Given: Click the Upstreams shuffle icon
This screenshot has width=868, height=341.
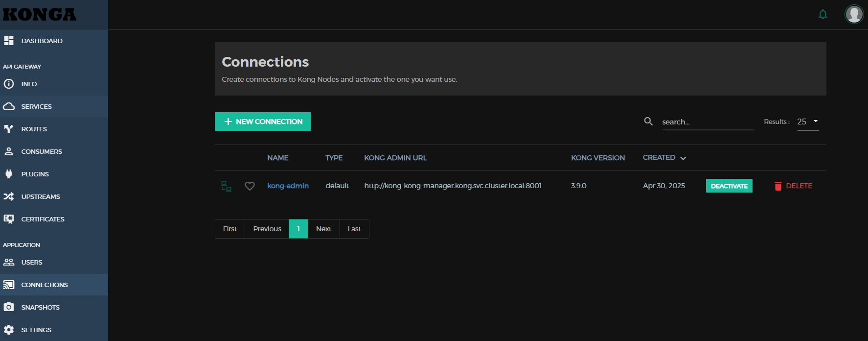Looking at the screenshot, I should [x=9, y=196].
